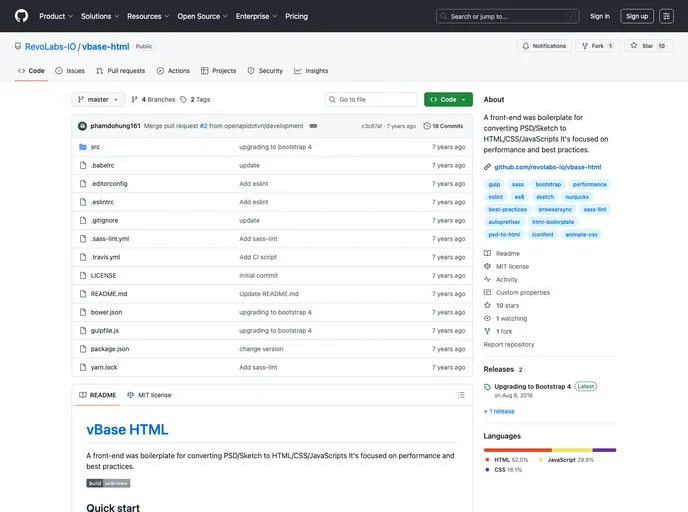Viewport: 688px width, 512px height.
Task: Click the Notifications bell button
Action: click(544, 46)
